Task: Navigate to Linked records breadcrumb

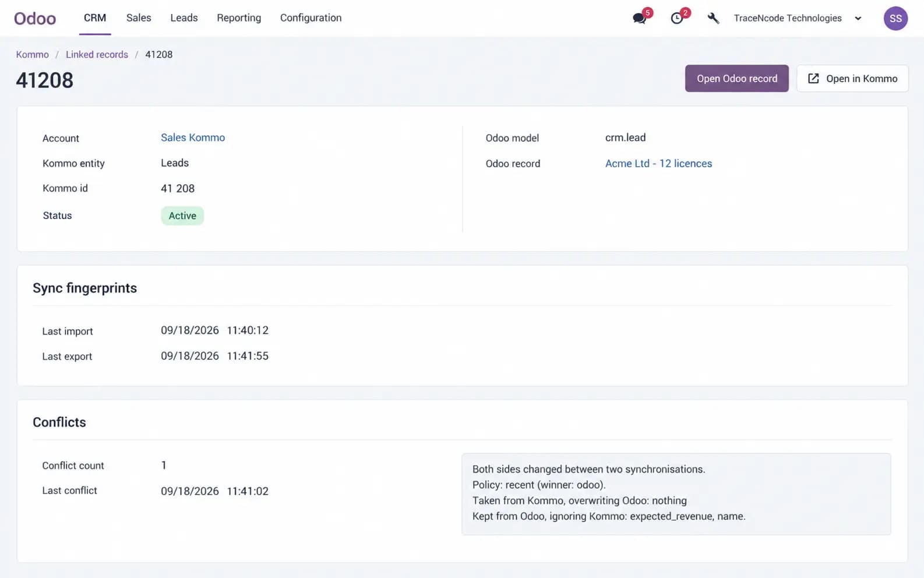Action: click(x=97, y=54)
